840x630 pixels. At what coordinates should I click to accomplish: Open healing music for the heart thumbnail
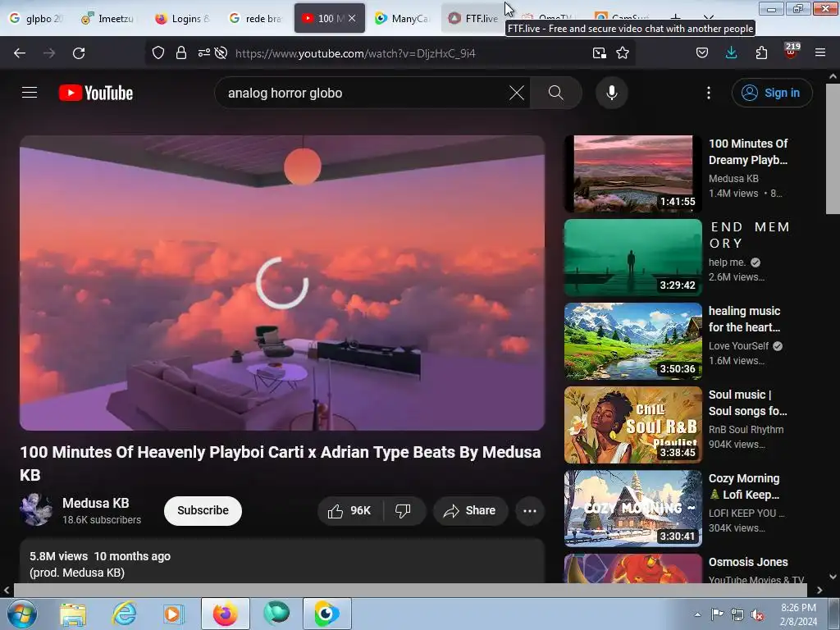(x=633, y=340)
